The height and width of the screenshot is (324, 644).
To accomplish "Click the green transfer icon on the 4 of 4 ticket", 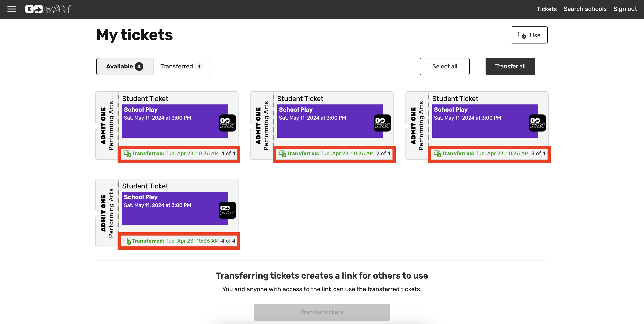I will point(128,241).
